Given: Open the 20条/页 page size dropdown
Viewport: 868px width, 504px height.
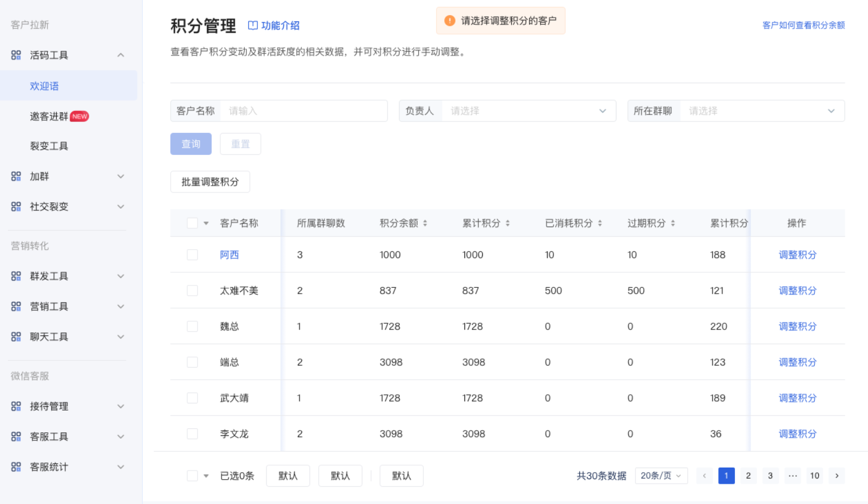Looking at the screenshot, I should click(x=662, y=476).
